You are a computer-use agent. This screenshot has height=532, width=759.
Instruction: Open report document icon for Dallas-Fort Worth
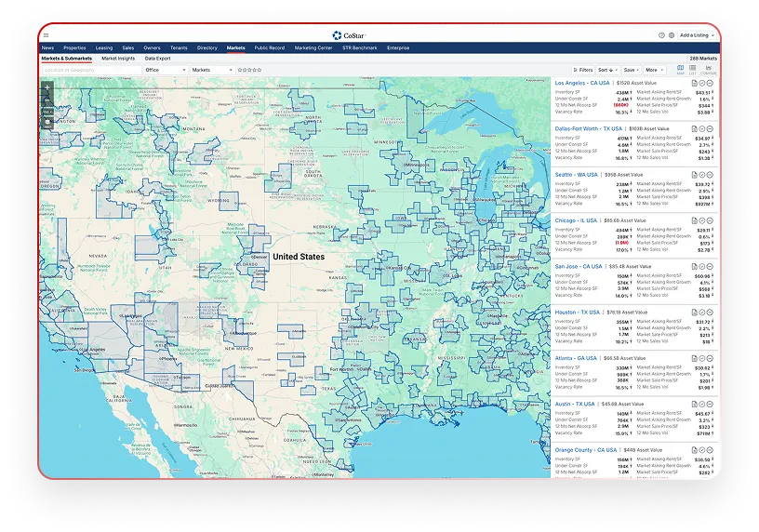click(694, 128)
